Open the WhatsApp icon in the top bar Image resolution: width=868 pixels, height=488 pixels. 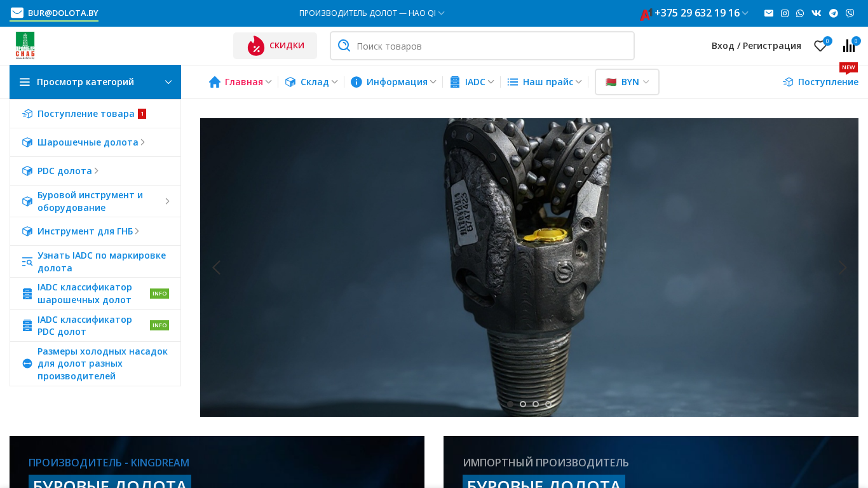click(x=800, y=13)
